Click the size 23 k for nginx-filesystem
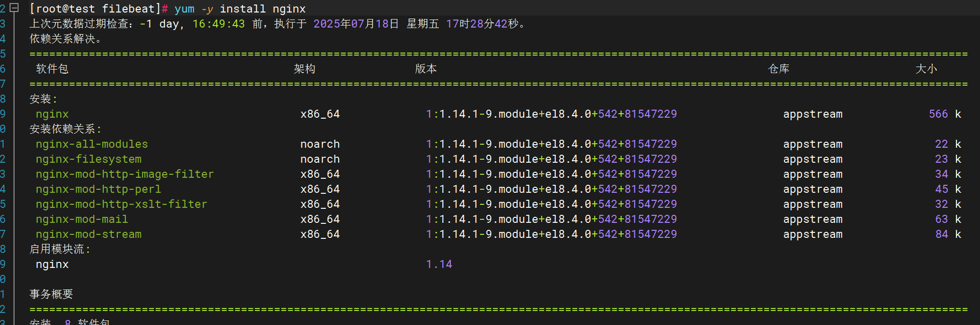980x325 pixels. pos(948,159)
